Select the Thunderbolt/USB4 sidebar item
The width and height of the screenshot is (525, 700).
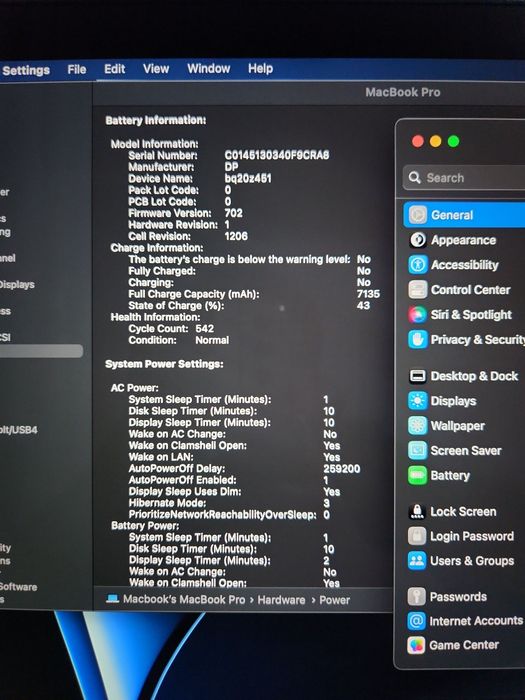click(18, 430)
